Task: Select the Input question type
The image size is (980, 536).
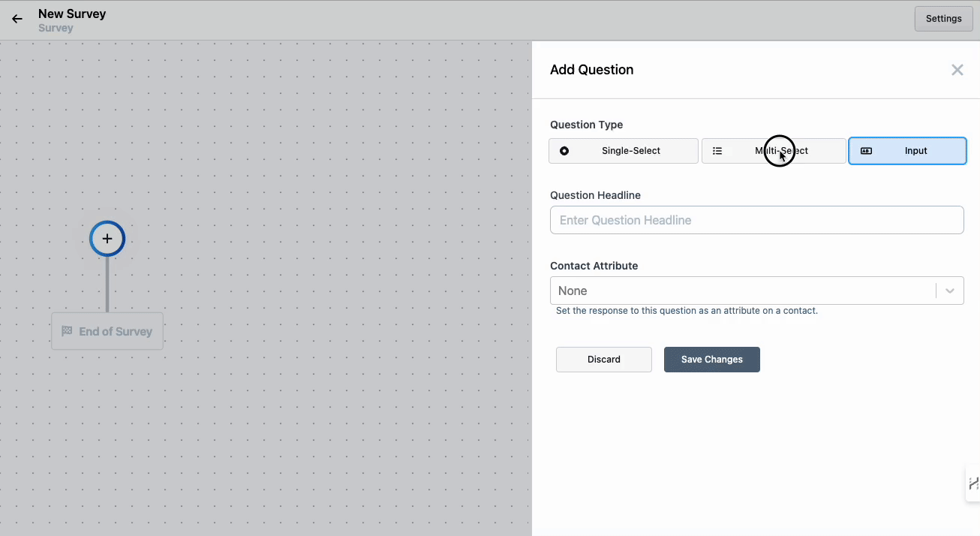Action: click(907, 151)
